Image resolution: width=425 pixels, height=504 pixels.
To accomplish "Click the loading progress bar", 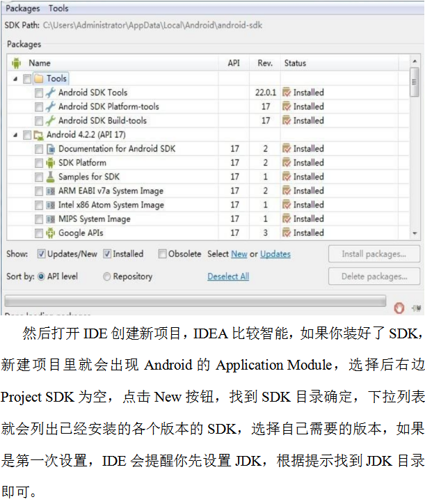I will [x=195, y=301].
